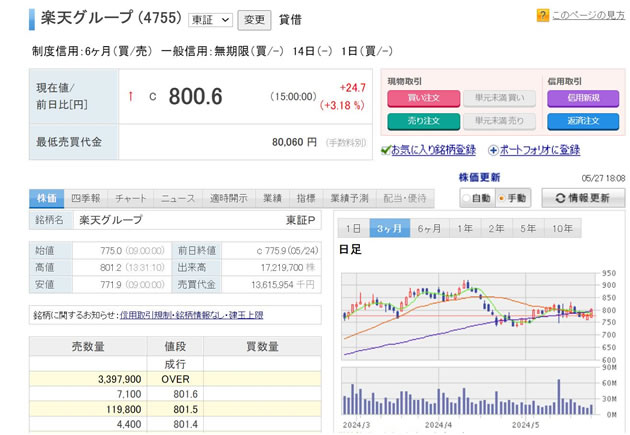The height and width of the screenshot is (435, 630).
Task: Select the 自動 update radio button
Action: 468,198
